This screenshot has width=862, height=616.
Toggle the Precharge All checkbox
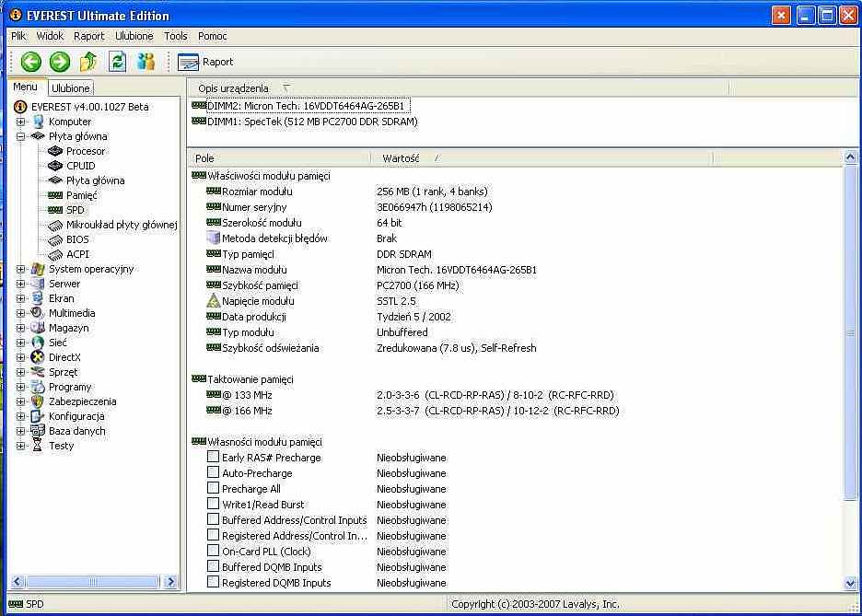(213, 488)
